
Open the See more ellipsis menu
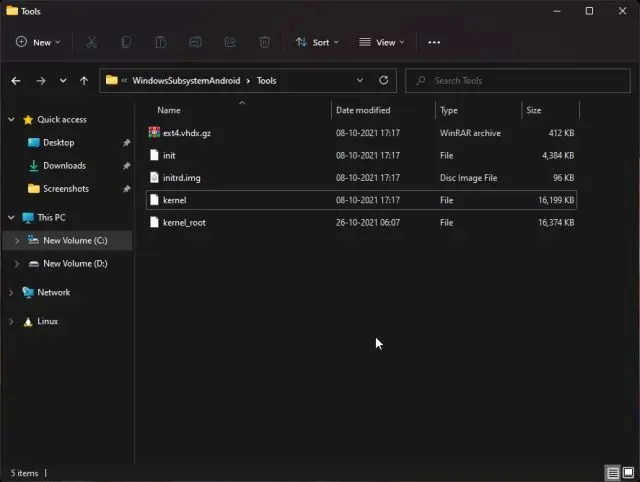pyautogui.click(x=433, y=42)
